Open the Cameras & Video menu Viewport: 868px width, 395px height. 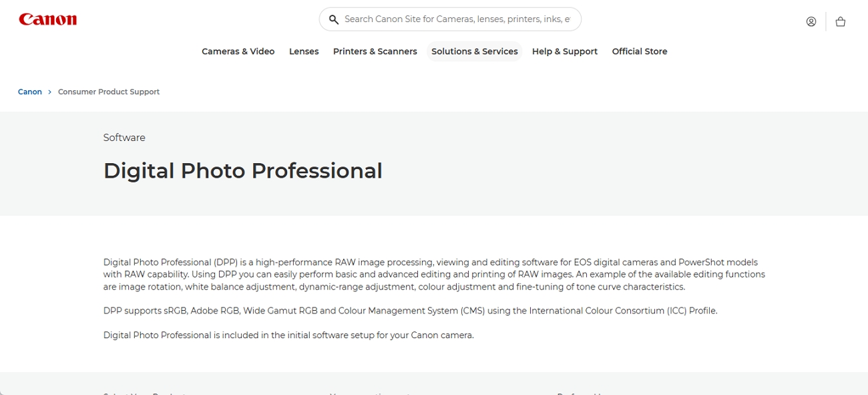pyautogui.click(x=238, y=51)
